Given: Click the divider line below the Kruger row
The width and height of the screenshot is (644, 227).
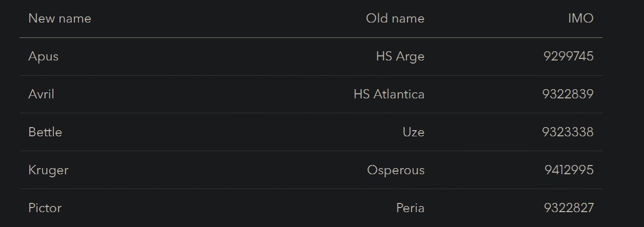Looking at the screenshot, I should pyautogui.click(x=310, y=189).
